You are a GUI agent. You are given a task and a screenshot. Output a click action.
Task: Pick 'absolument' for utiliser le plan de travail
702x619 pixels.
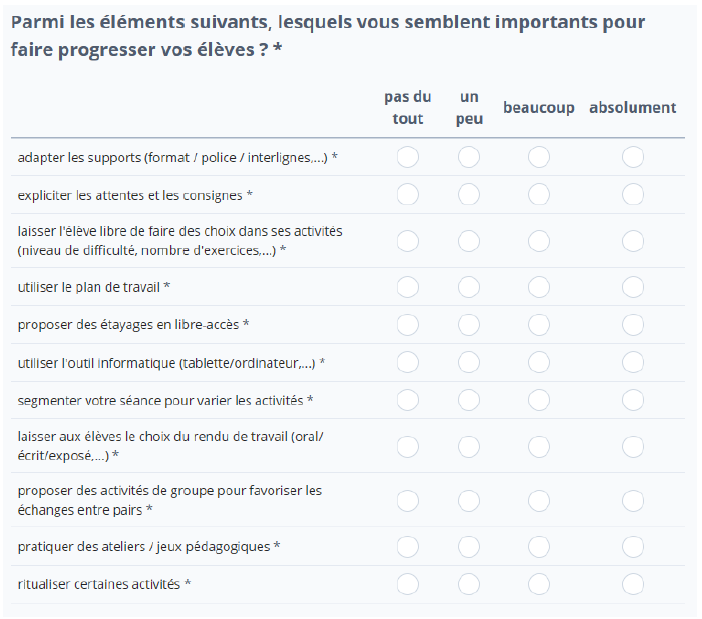[x=633, y=287]
